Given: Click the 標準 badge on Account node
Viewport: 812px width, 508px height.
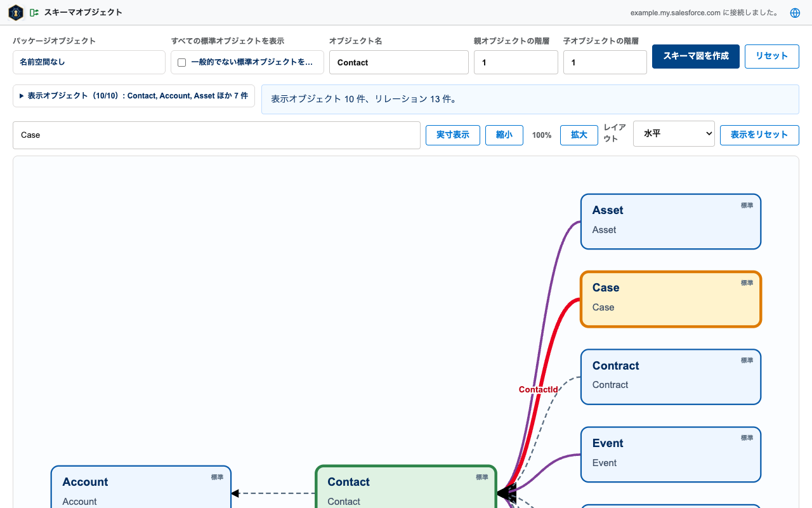Looking at the screenshot, I should pos(218,478).
